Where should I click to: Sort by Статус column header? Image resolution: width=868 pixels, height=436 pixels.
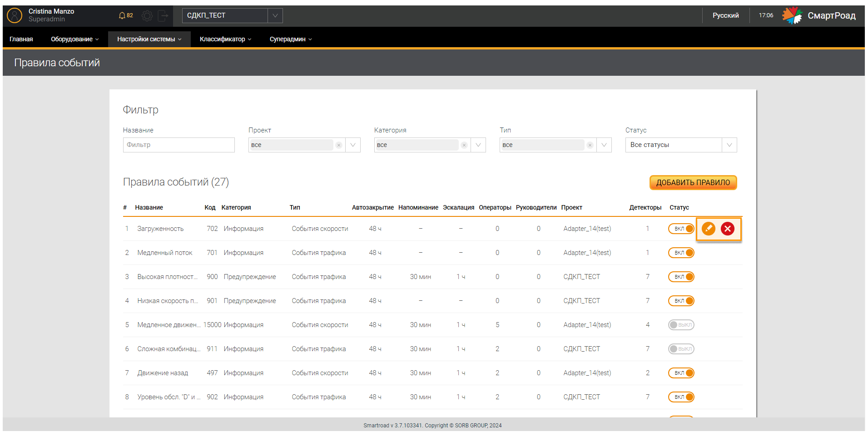click(679, 207)
